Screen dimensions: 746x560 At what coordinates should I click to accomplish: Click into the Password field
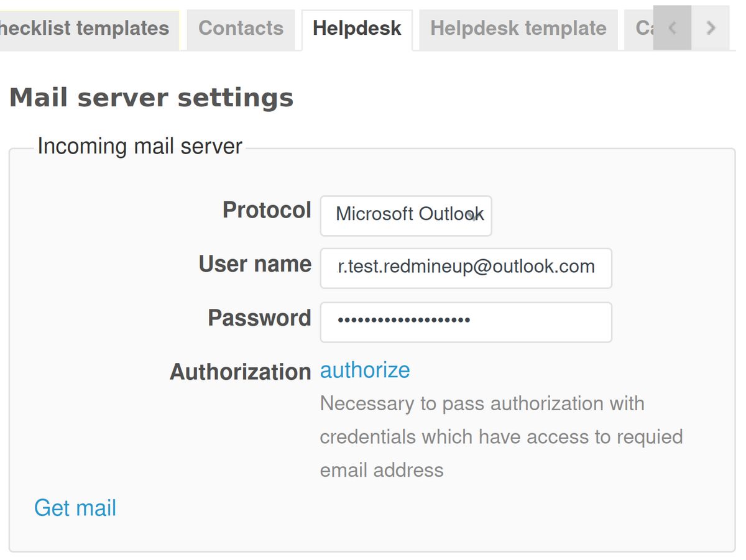(x=466, y=321)
